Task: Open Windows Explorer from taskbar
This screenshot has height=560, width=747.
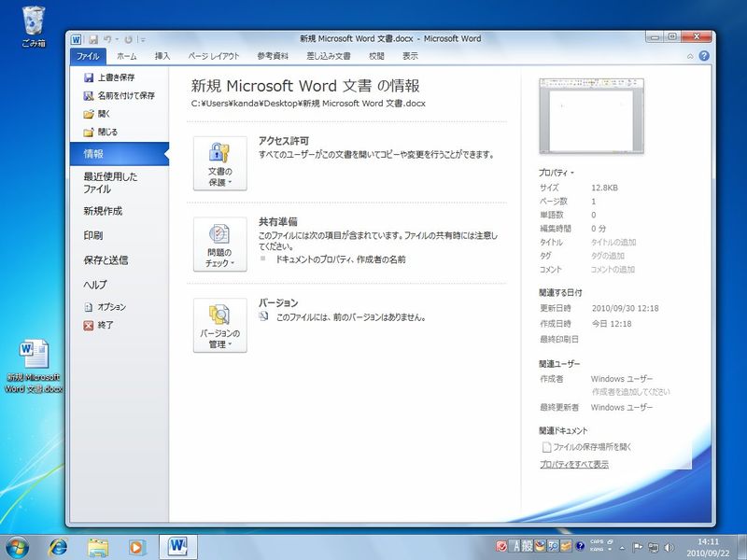Action: pos(98,547)
